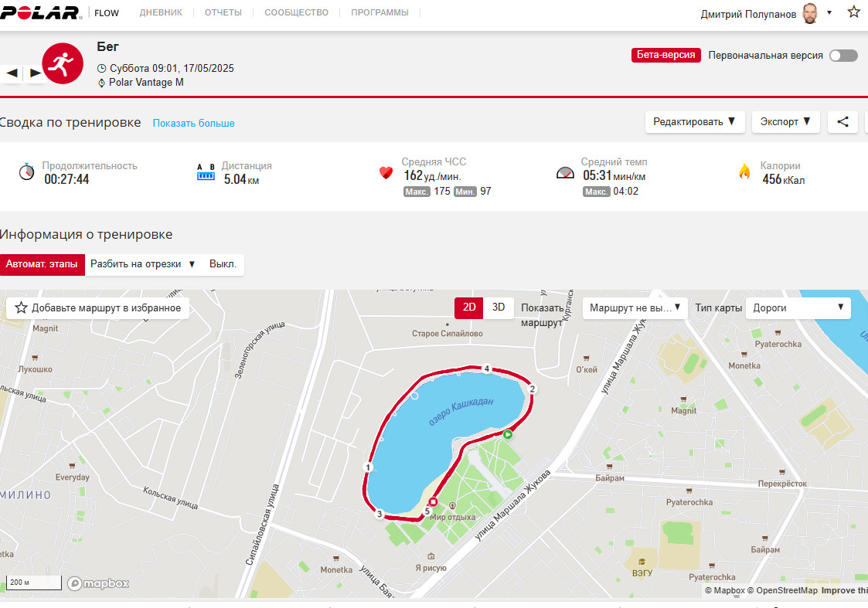Click Показать больше link

tap(194, 123)
